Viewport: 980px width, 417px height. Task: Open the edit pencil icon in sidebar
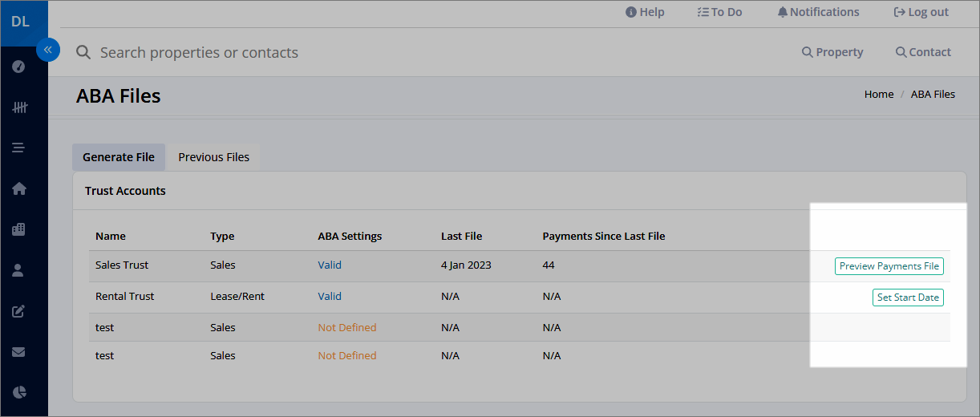click(x=19, y=311)
